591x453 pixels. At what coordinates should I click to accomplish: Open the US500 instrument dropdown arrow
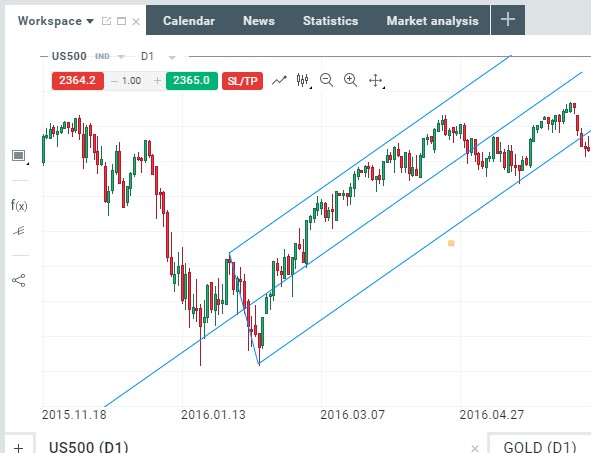point(121,57)
